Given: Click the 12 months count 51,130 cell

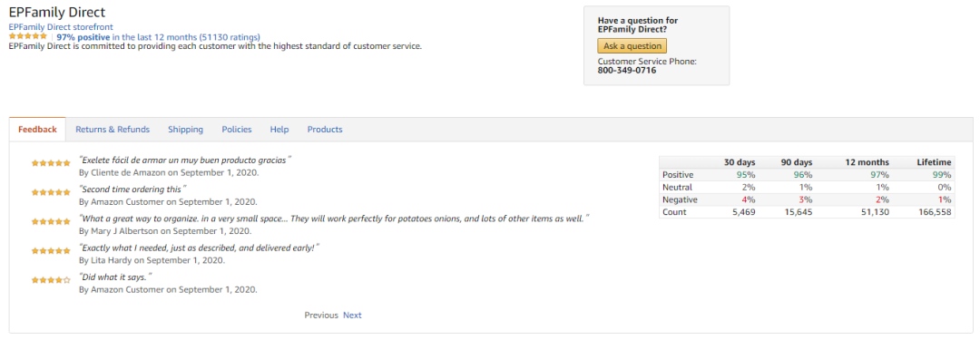Looking at the screenshot, I should click(875, 212).
